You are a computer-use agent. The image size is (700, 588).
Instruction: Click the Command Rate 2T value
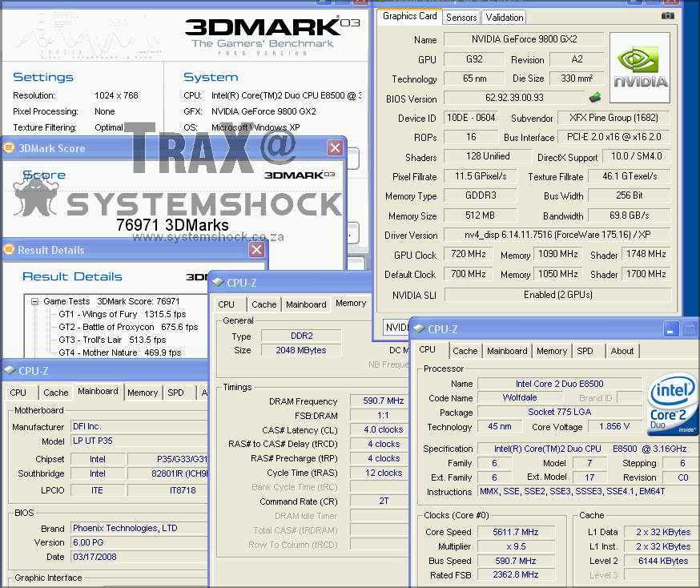(380, 501)
